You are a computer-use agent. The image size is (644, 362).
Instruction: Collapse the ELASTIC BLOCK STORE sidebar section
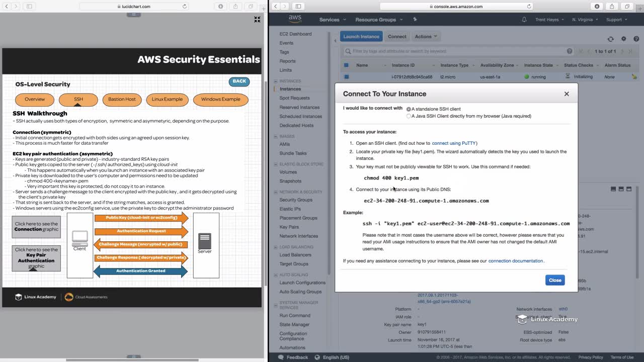pos(275,164)
